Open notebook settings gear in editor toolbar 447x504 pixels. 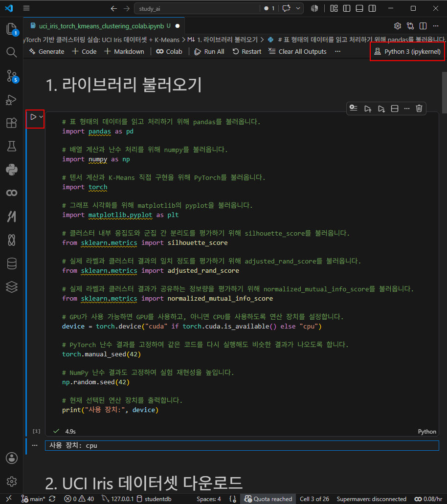(398, 26)
